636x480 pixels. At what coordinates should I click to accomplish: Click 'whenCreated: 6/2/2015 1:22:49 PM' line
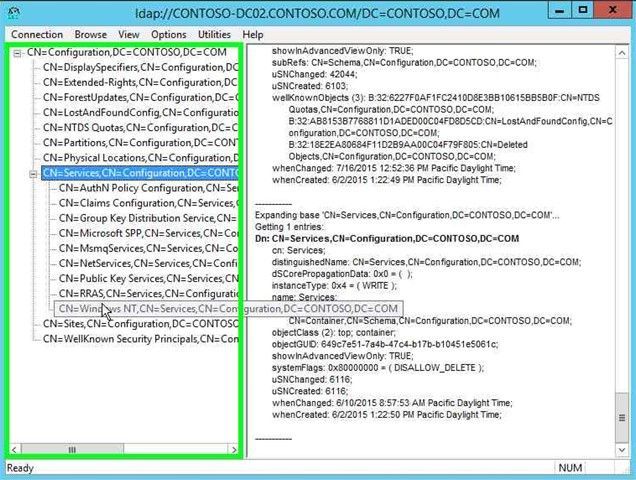387,180
